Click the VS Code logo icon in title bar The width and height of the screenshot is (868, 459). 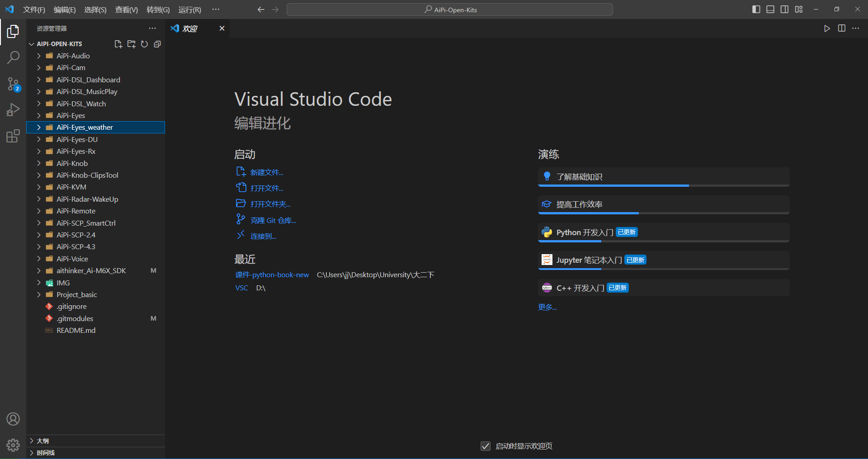9,9
